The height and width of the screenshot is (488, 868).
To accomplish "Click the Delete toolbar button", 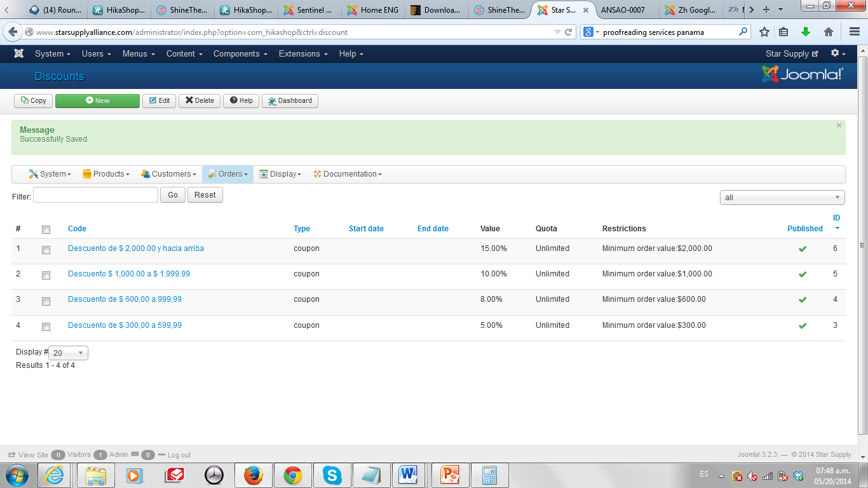I will pyautogui.click(x=200, y=100).
